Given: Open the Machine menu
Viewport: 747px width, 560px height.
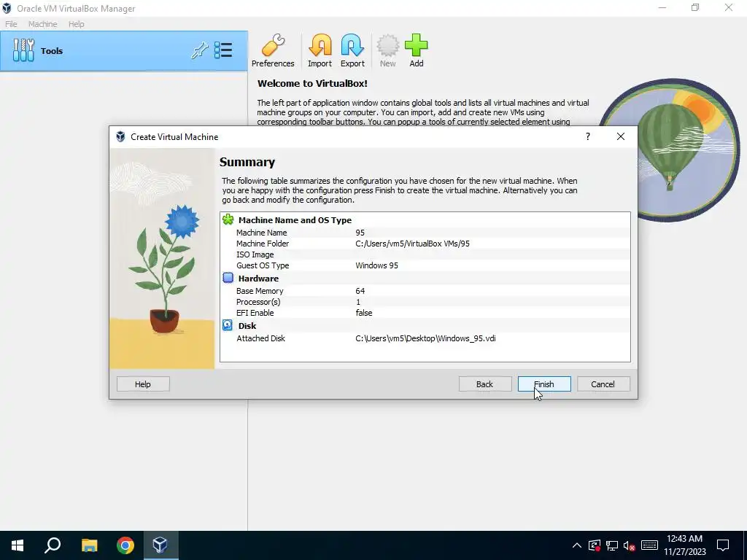Looking at the screenshot, I should tap(42, 24).
